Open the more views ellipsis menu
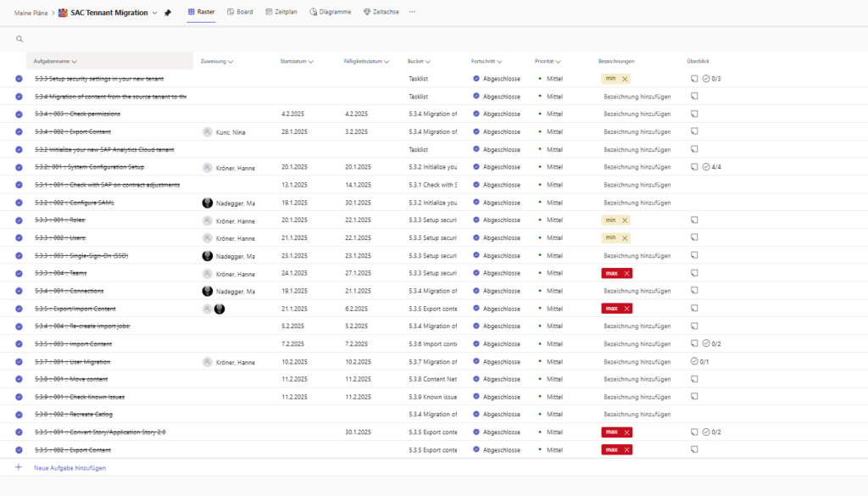Image resolution: width=868 pixels, height=496 pixels. pos(412,13)
